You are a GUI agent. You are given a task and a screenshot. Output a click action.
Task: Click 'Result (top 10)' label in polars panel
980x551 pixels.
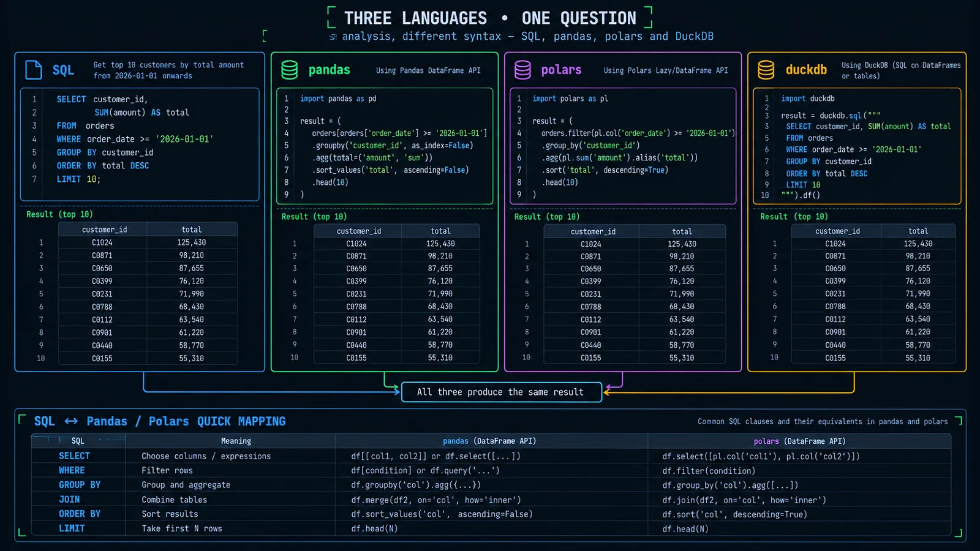pyautogui.click(x=547, y=217)
